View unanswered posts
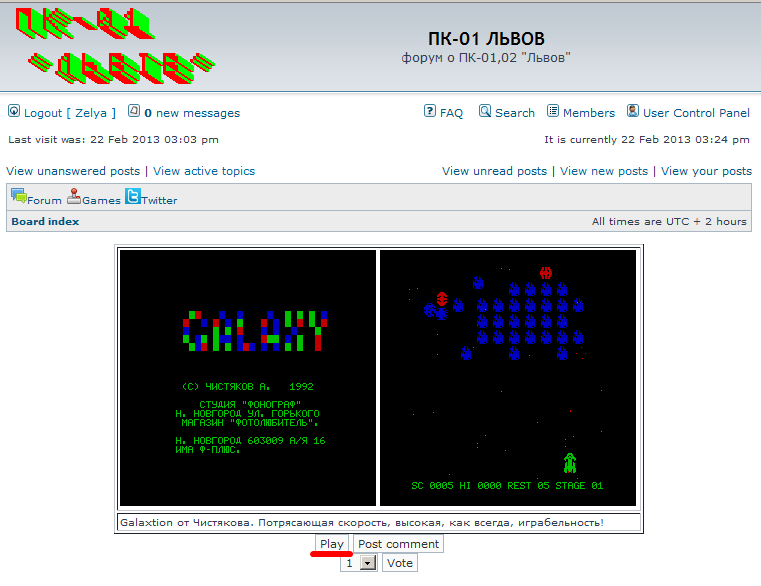The height and width of the screenshot is (586, 761). (73, 171)
